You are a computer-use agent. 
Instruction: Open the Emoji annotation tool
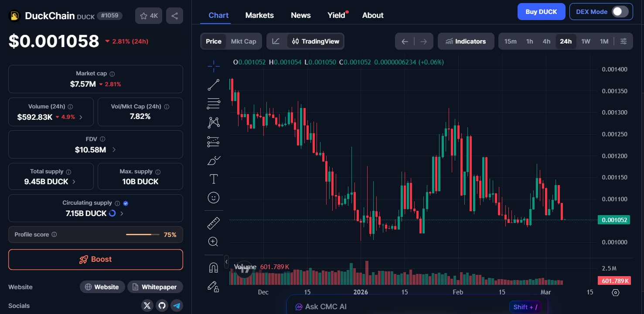(x=213, y=197)
